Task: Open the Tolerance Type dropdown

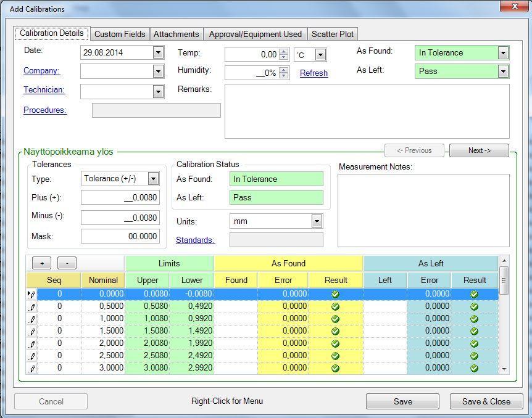Action: tap(153, 178)
